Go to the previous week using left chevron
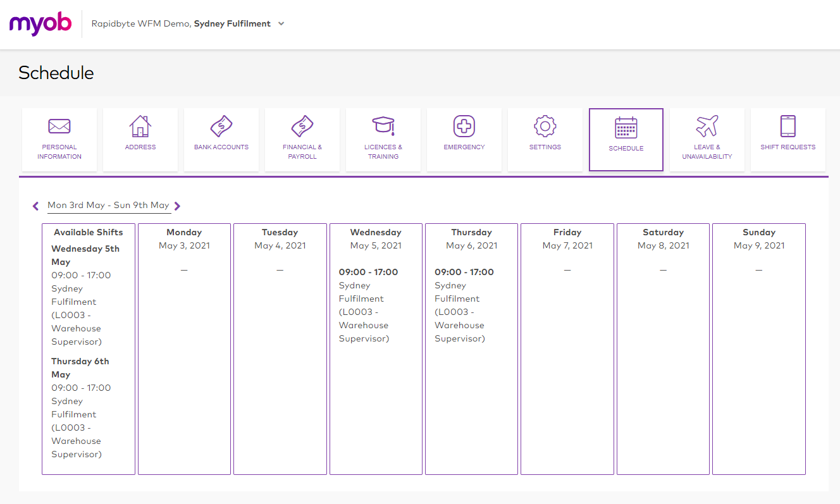 tap(36, 206)
